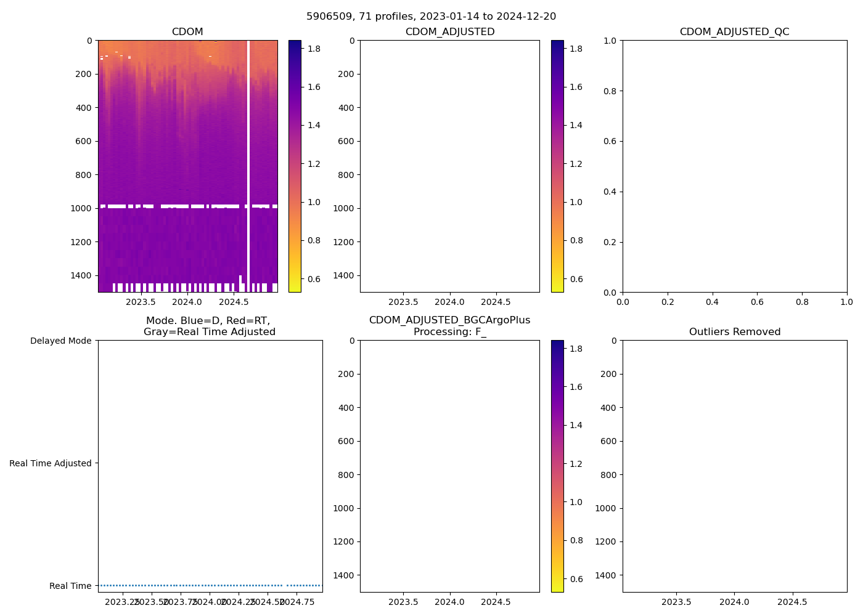
Task: Click the blue dotted Real Time data line
Action: [x=185, y=585]
